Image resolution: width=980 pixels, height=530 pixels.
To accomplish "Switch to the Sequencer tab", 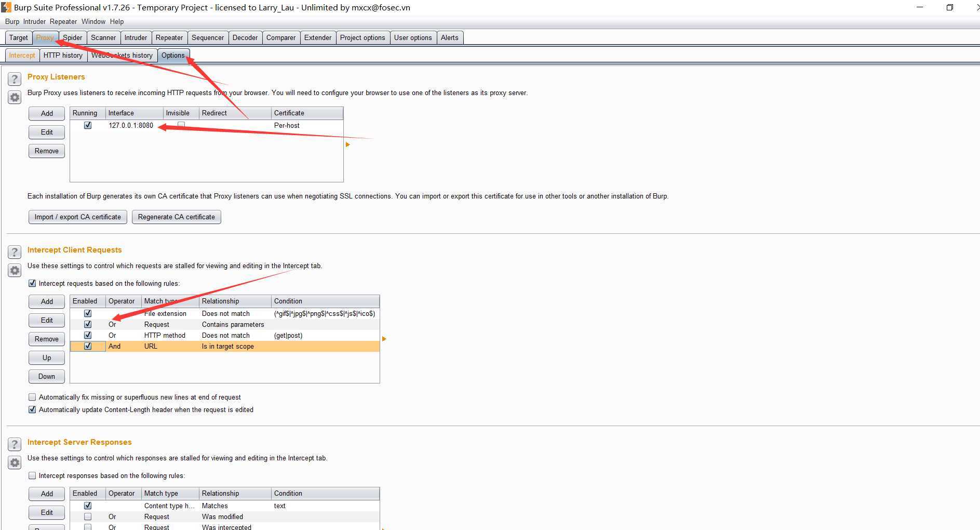I will (208, 37).
